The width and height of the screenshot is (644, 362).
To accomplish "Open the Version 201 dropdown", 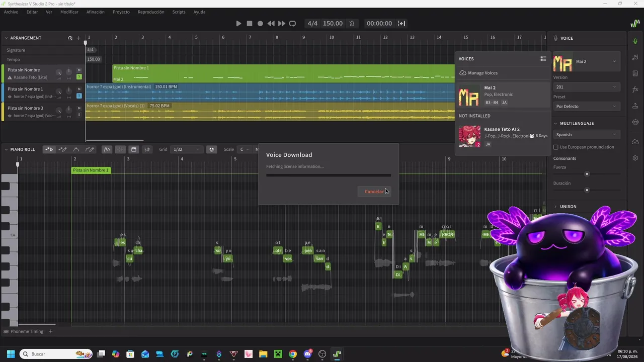I will pyautogui.click(x=586, y=87).
